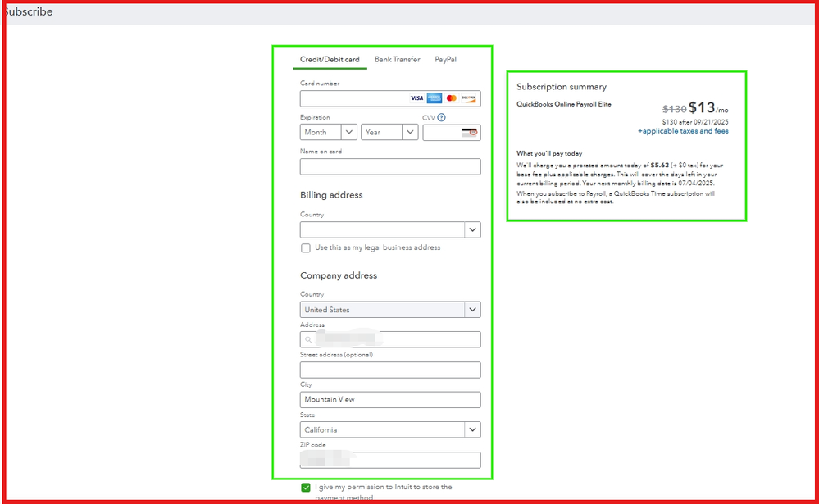Viewport: 819px width, 504px height.
Task: Click the company Address search field
Action: 390,339
